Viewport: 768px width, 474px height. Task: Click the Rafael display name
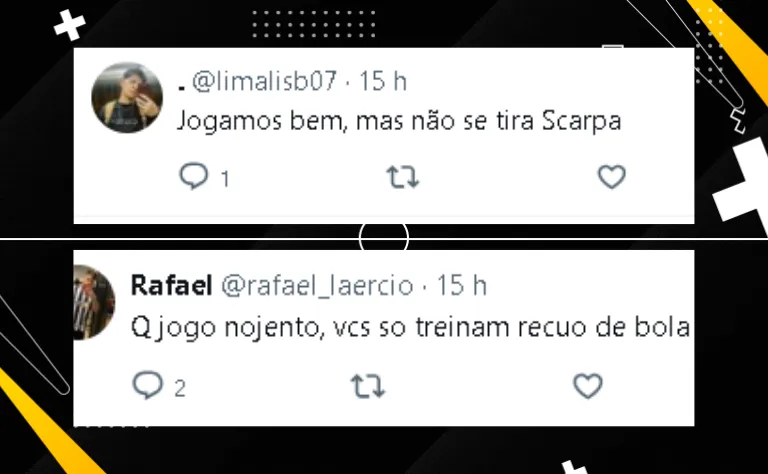[171, 285]
